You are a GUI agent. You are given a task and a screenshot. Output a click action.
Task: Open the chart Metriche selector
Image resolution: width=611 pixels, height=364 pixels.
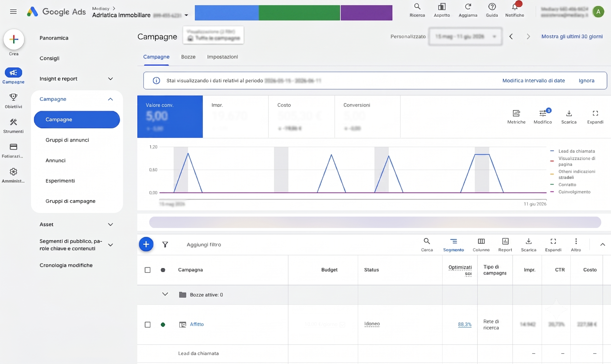coord(516,117)
